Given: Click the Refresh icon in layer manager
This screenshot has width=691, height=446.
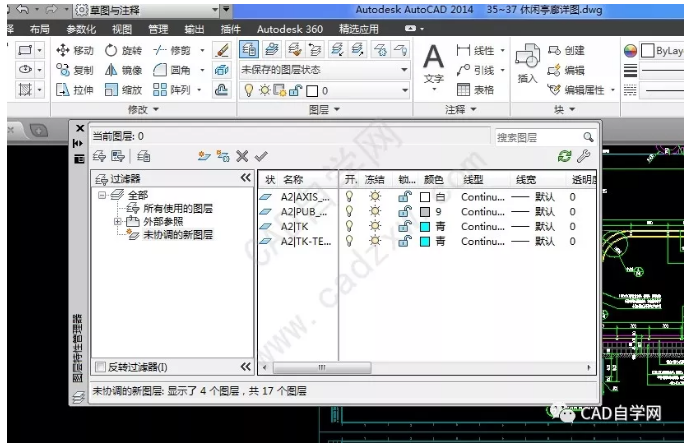Looking at the screenshot, I should tap(565, 156).
